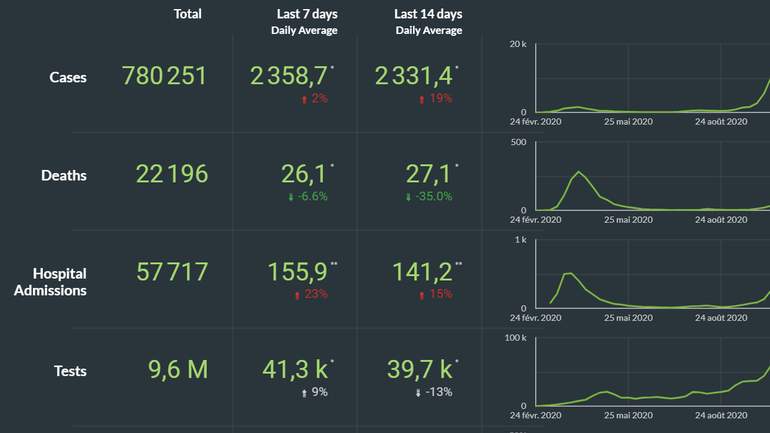Image resolution: width=770 pixels, height=433 pixels.
Task: Click the green down arrow beside Deaths -6.6%
Action: (x=289, y=197)
